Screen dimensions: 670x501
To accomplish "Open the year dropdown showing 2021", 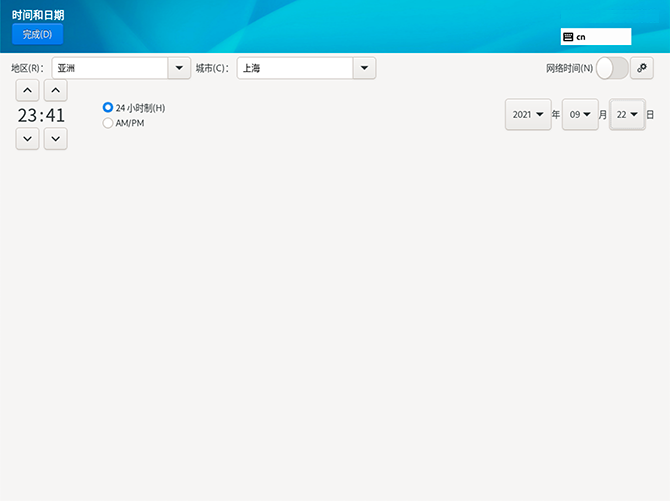I will (528, 115).
